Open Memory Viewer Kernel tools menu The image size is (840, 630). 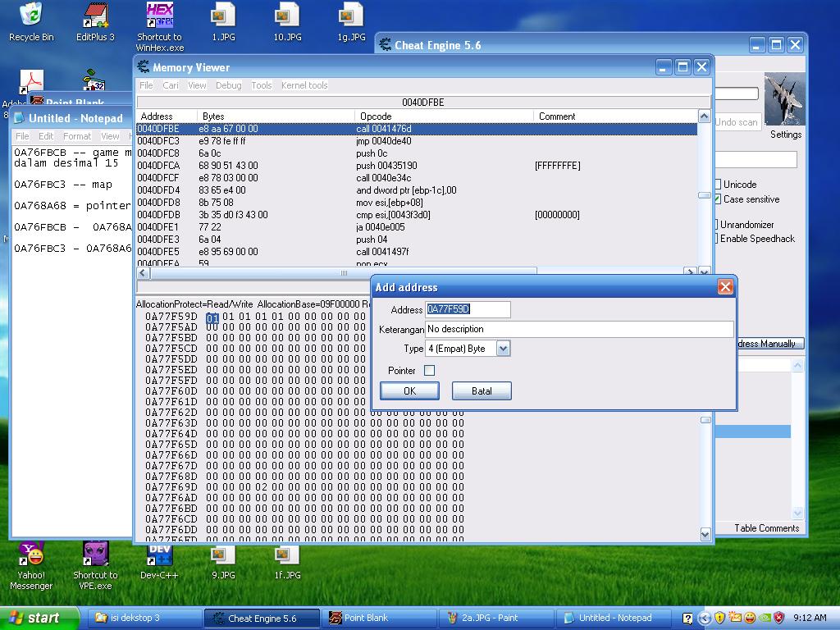tap(304, 85)
